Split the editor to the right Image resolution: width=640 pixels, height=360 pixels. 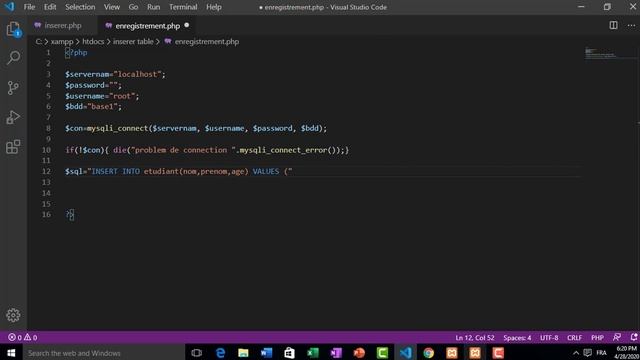(613, 25)
